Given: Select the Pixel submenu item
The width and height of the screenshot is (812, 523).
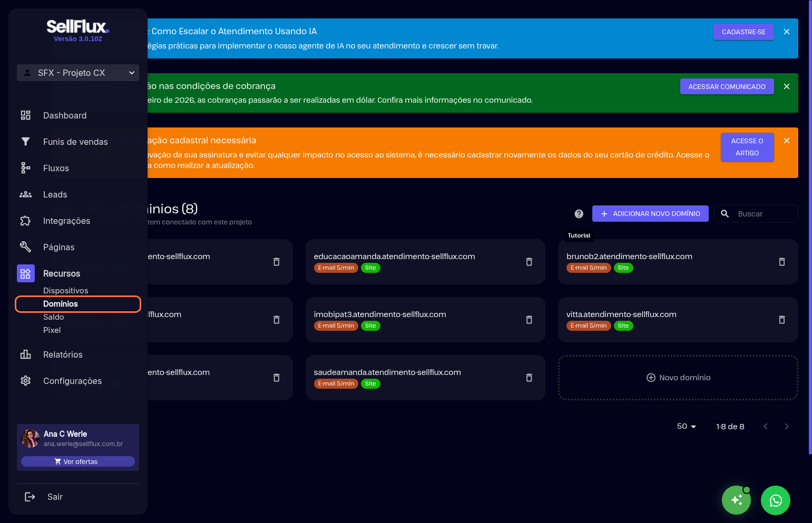Looking at the screenshot, I should pyautogui.click(x=52, y=330).
